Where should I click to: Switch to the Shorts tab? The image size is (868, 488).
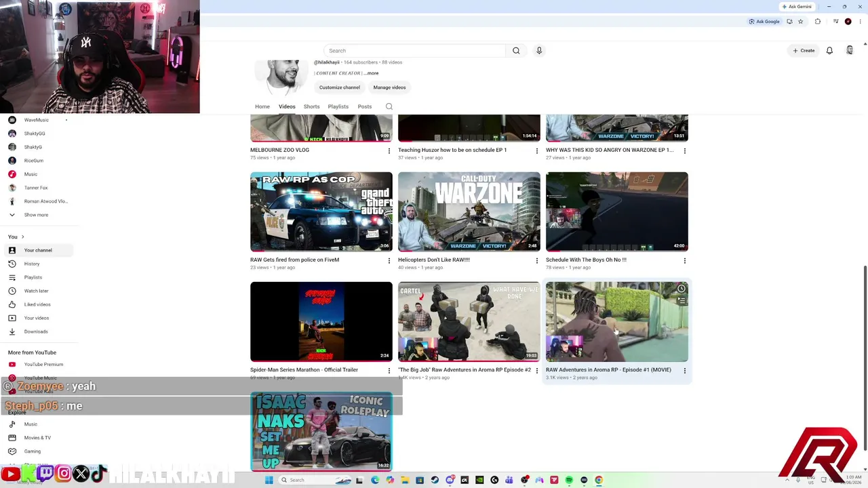click(x=311, y=106)
